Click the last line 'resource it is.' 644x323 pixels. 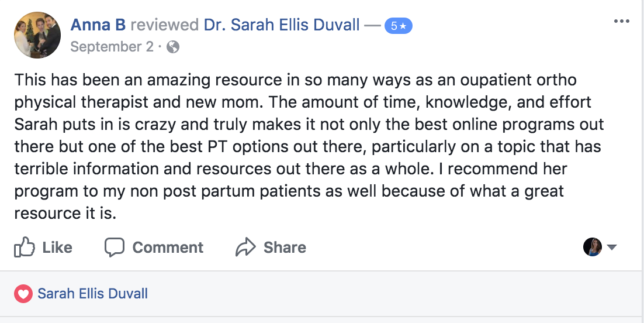(x=65, y=214)
